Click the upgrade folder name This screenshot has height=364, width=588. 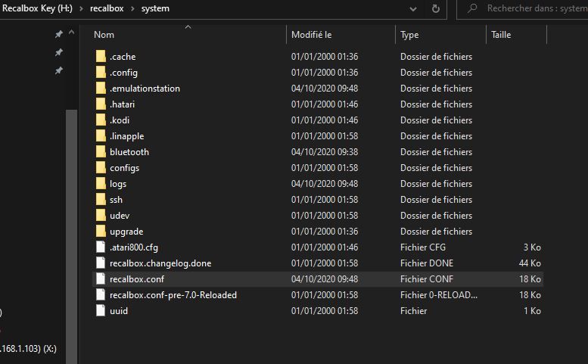click(126, 232)
